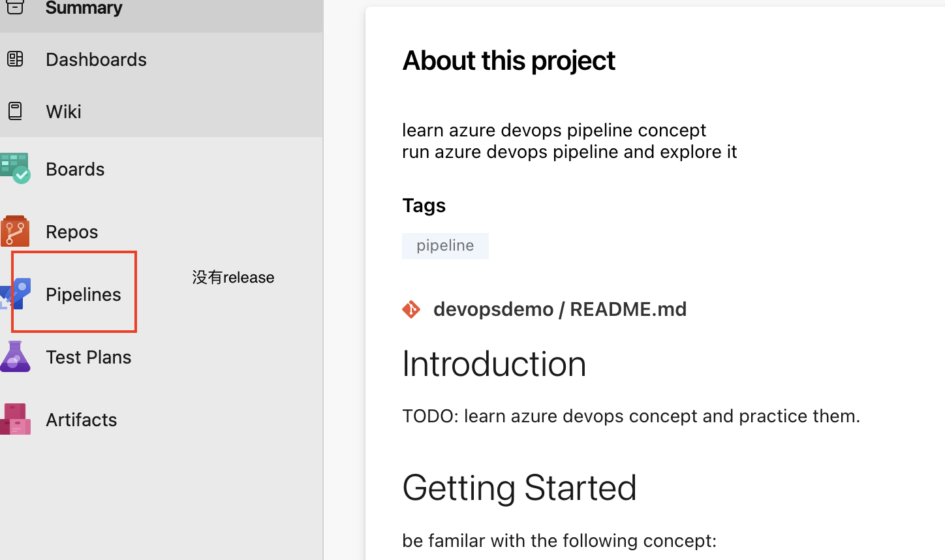Click the Getting Started heading
945x560 pixels.
click(519, 488)
